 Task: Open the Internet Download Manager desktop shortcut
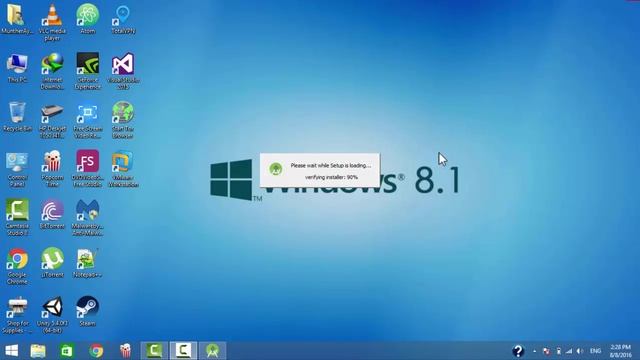[52, 71]
